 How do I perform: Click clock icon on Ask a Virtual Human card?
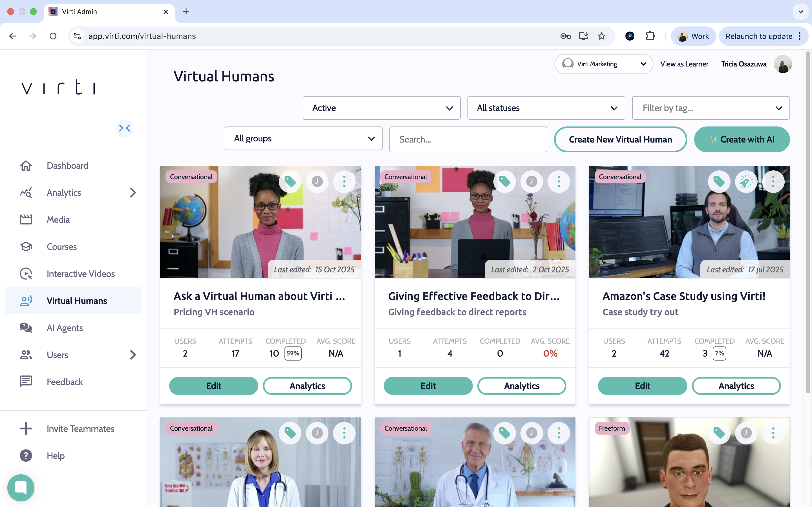click(x=317, y=182)
